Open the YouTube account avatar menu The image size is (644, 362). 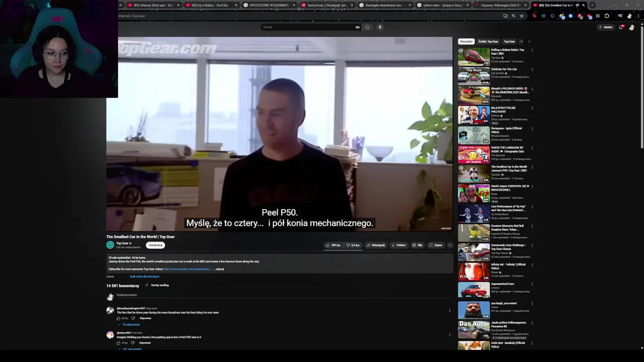632,27
